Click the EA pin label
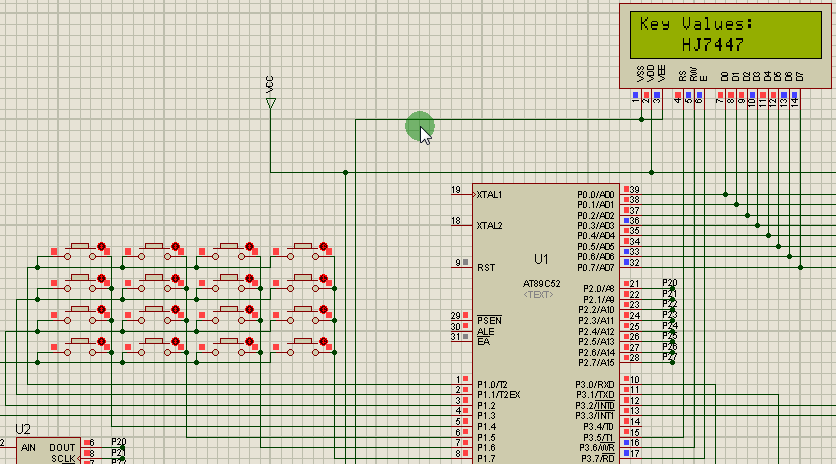 (483, 341)
